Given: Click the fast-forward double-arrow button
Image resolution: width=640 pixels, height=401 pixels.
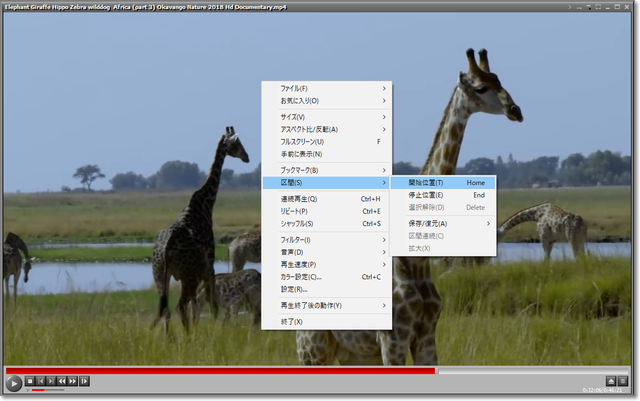Looking at the screenshot, I should (x=73, y=381).
